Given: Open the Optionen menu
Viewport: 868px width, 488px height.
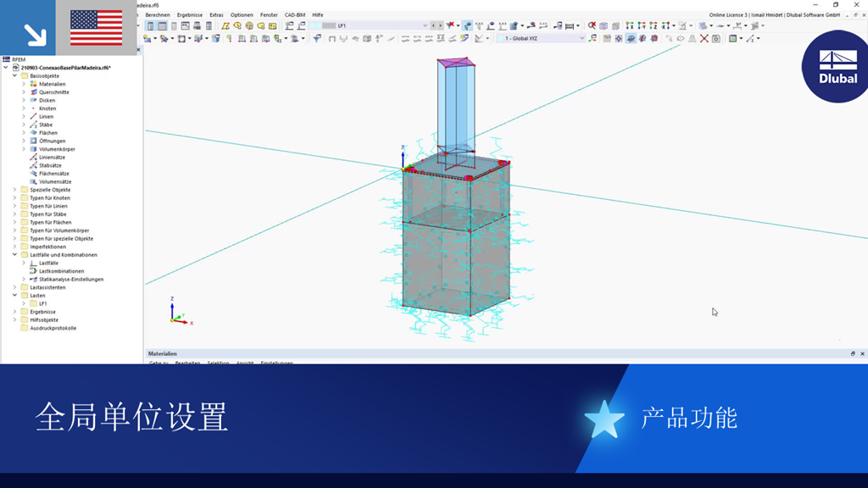Looking at the screenshot, I should [242, 15].
